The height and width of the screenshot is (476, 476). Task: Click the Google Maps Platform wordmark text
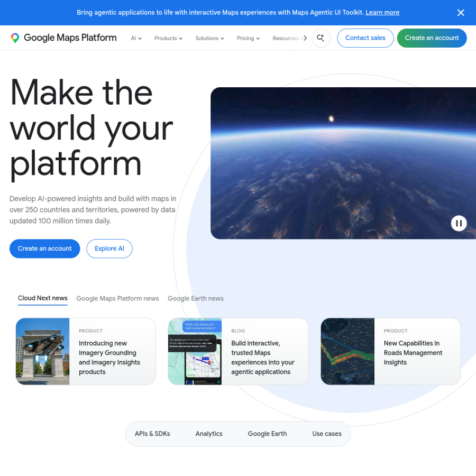(70, 38)
